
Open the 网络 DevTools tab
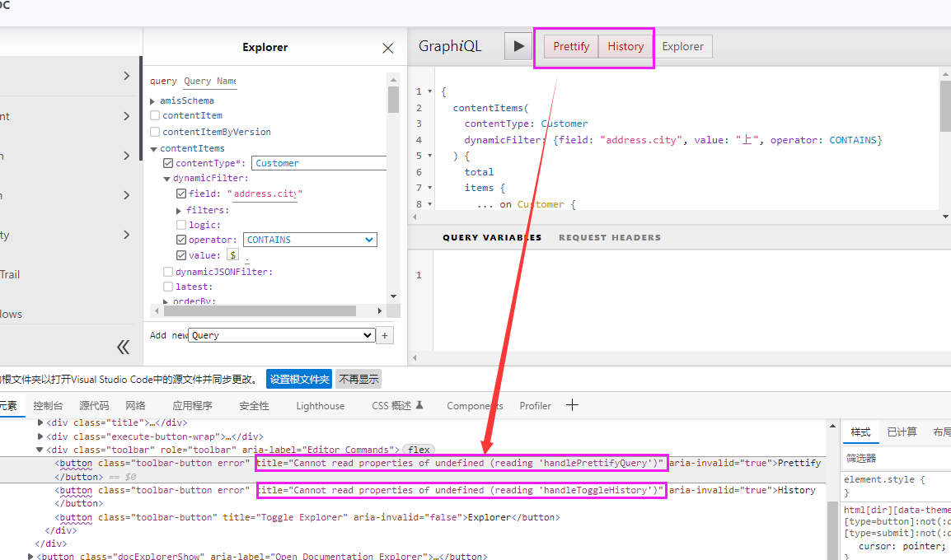[x=135, y=405]
